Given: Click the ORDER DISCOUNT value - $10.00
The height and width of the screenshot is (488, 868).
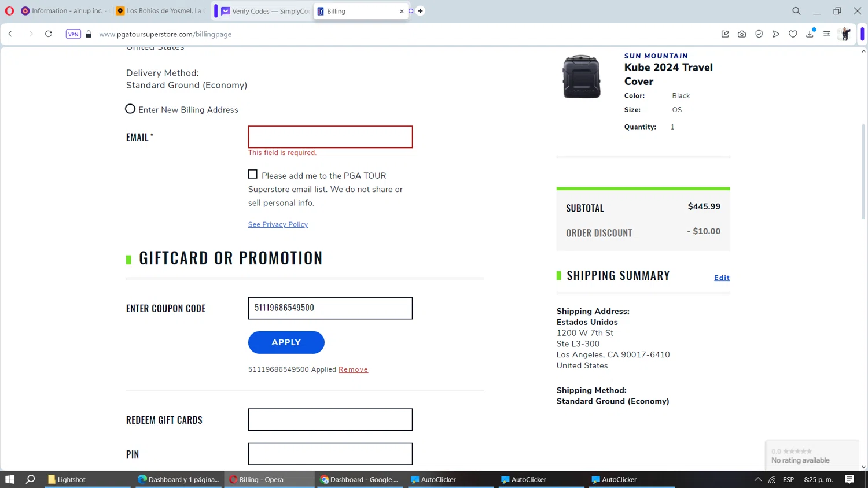Looking at the screenshot, I should coord(704,231).
